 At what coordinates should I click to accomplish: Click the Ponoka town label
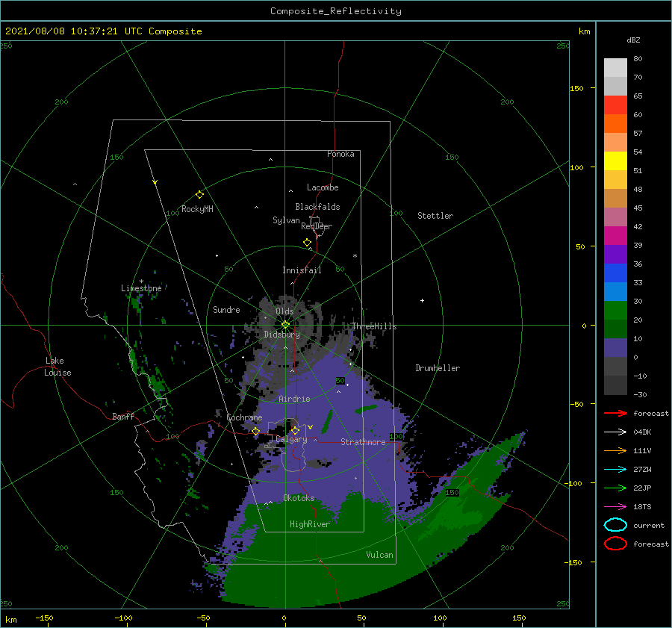340,154
